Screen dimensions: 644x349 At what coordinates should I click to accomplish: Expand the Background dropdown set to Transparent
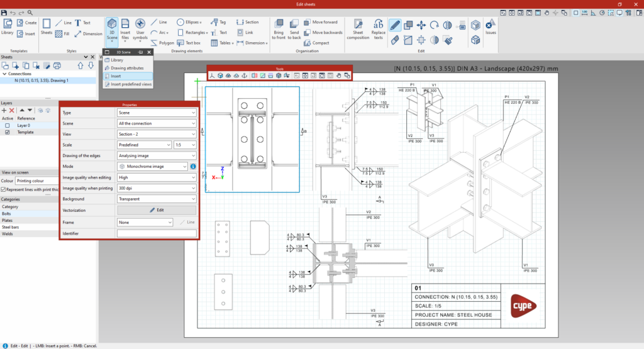click(x=157, y=199)
